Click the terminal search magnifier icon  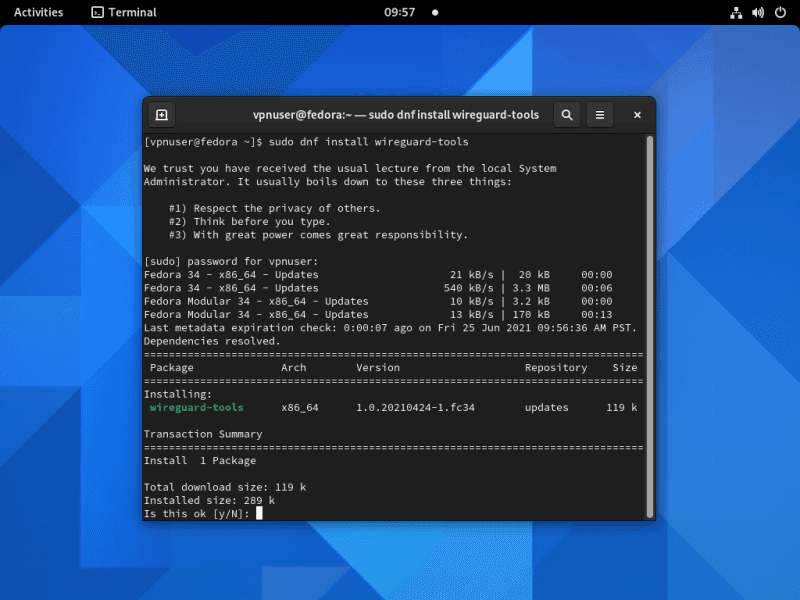coord(567,115)
